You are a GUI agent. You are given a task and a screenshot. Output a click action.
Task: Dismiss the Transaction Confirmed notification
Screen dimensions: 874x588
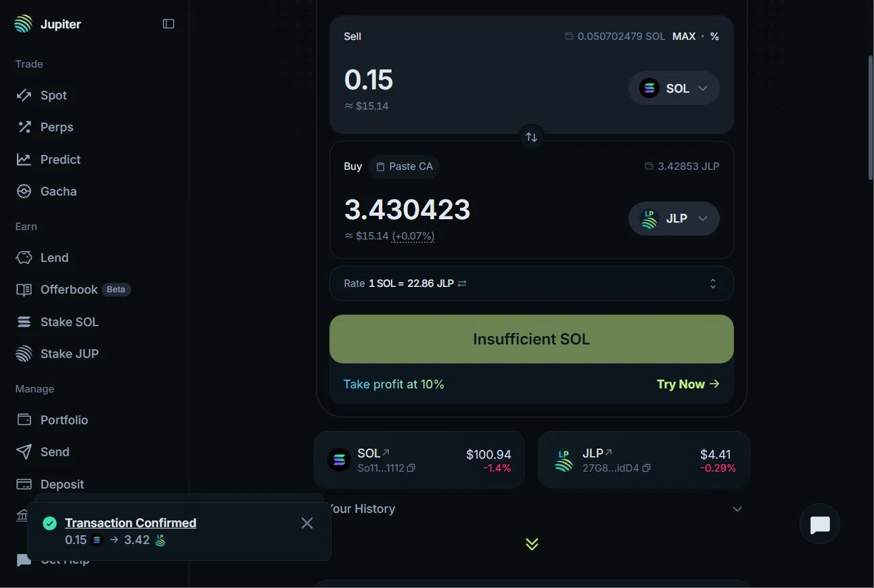[307, 523]
